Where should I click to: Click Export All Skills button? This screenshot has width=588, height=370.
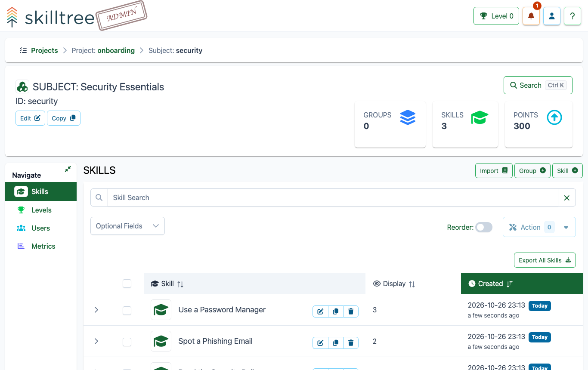coord(545,260)
